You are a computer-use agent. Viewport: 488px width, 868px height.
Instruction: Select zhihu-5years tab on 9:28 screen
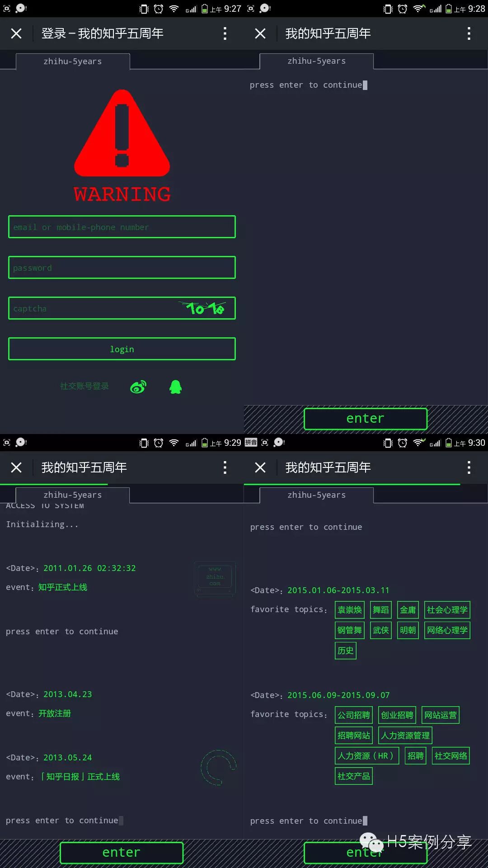coord(317,61)
